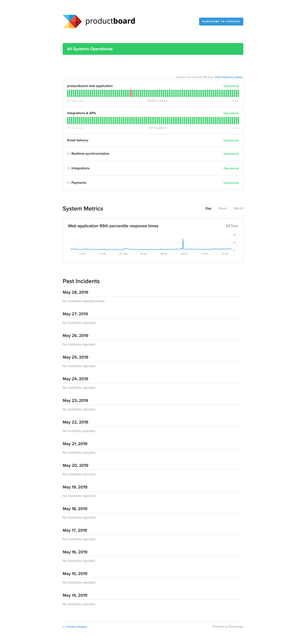Switch System Metrics to Month view

238,208
